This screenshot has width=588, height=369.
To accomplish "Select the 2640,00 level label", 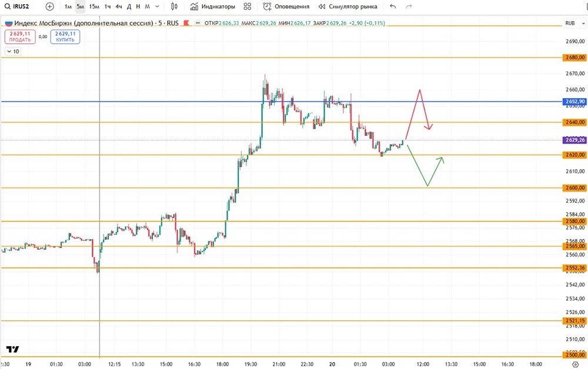I will pyautogui.click(x=575, y=122).
